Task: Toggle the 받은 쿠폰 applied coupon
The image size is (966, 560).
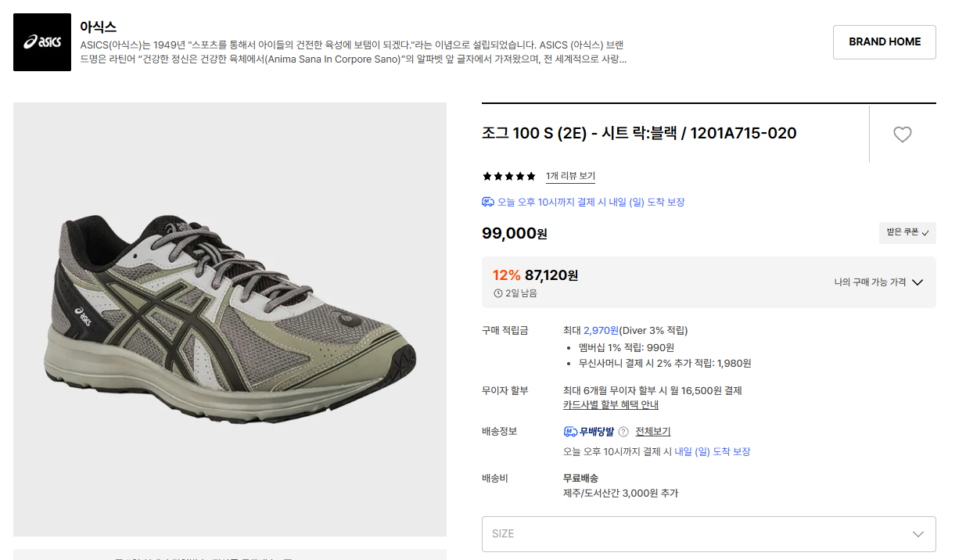Action: (x=907, y=232)
